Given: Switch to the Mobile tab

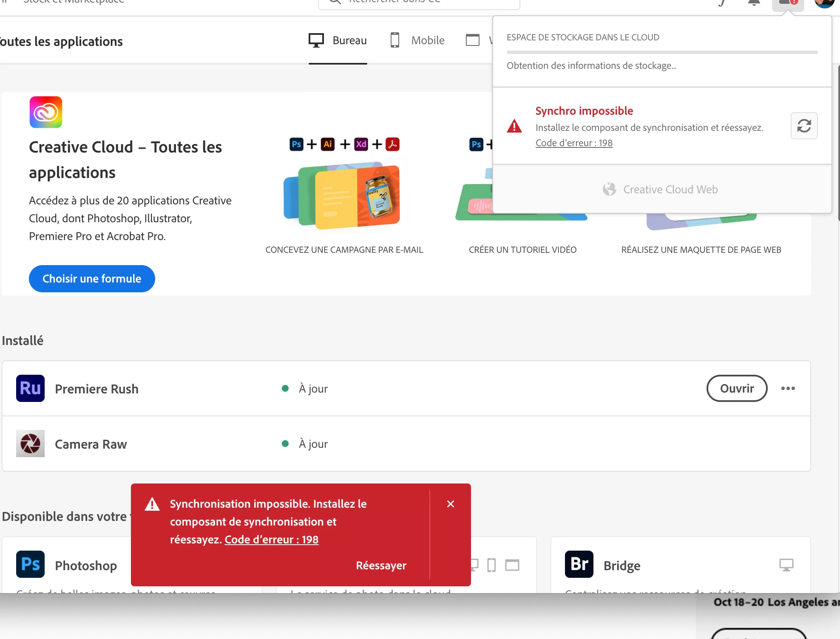Looking at the screenshot, I should pos(417,40).
